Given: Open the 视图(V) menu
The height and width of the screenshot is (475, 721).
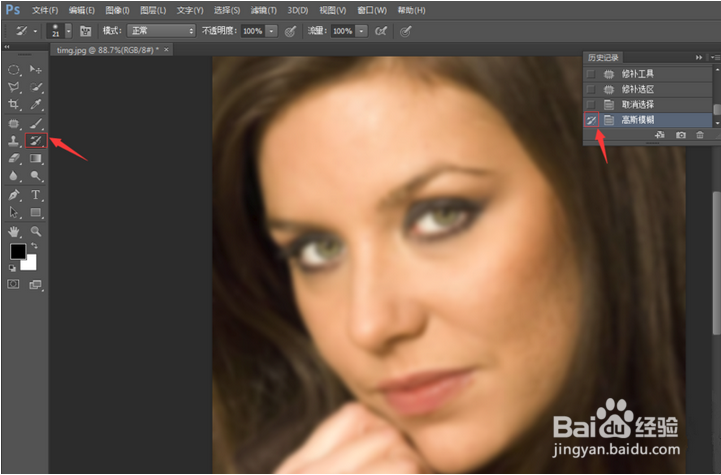Looking at the screenshot, I should pos(333,10).
